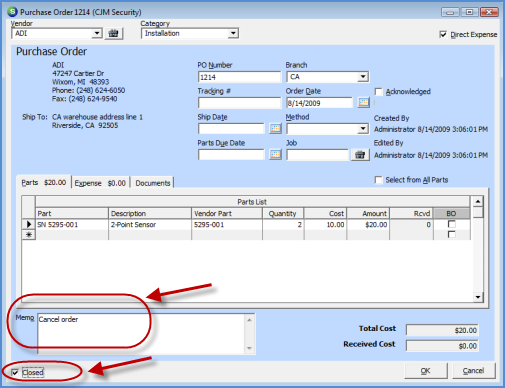Open vendor lookup icon next to ADI
505x388 pixels.
114,33
